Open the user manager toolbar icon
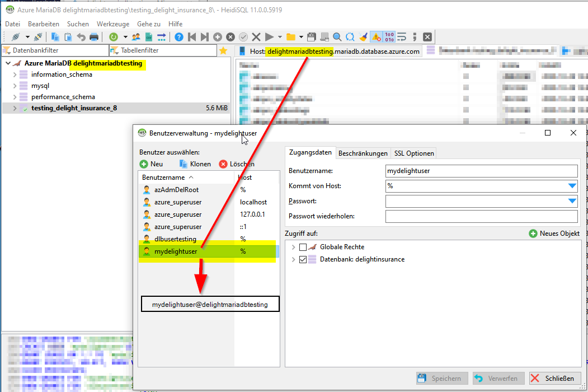 click(x=136, y=36)
